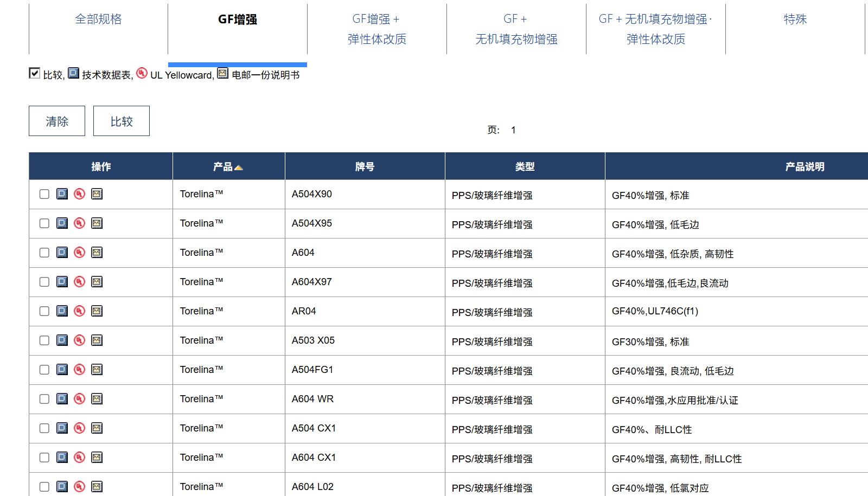868x496 pixels.
Task: Check the compare box for A604 L02
Action: point(44,487)
